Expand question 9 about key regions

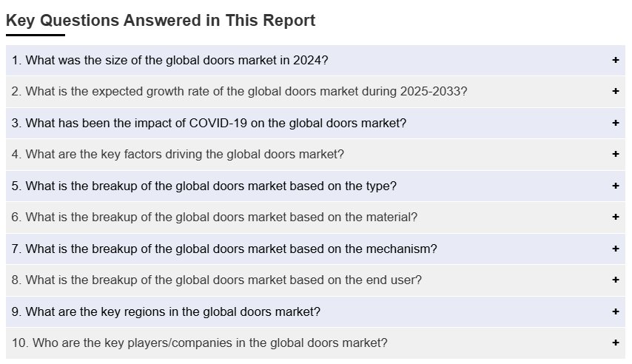point(166,312)
